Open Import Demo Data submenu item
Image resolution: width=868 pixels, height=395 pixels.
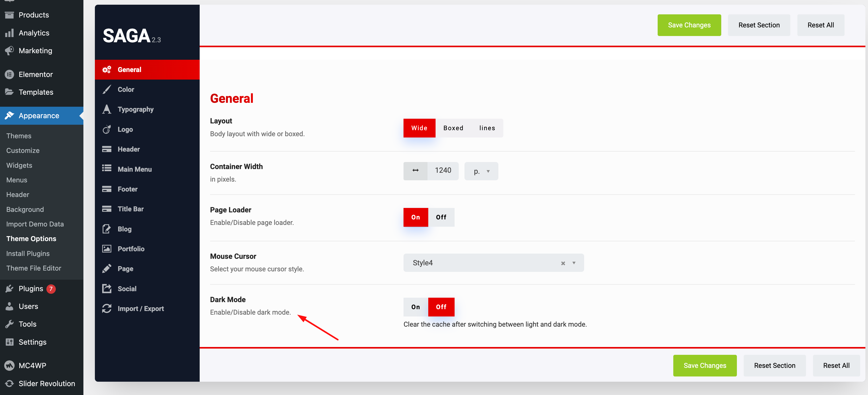coord(35,224)
